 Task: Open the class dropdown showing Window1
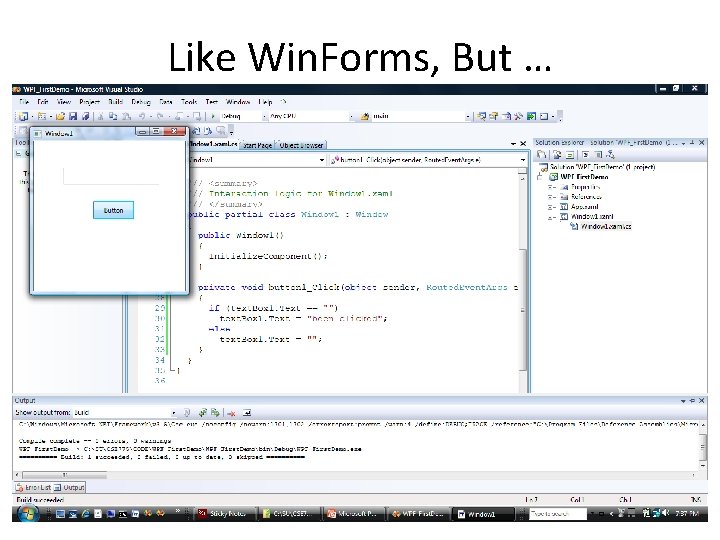pyautogui.click(x=257, y=160)
